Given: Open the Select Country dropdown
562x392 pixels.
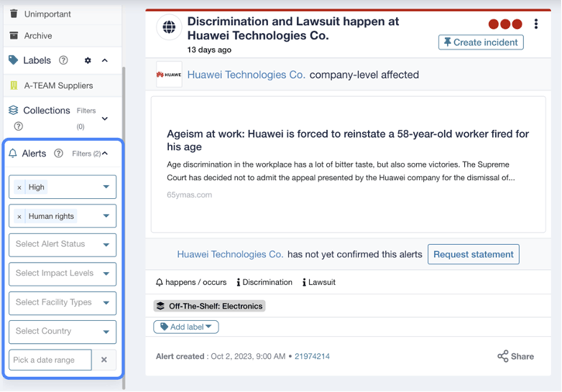Looking at the screenshot, I should 63,332.
